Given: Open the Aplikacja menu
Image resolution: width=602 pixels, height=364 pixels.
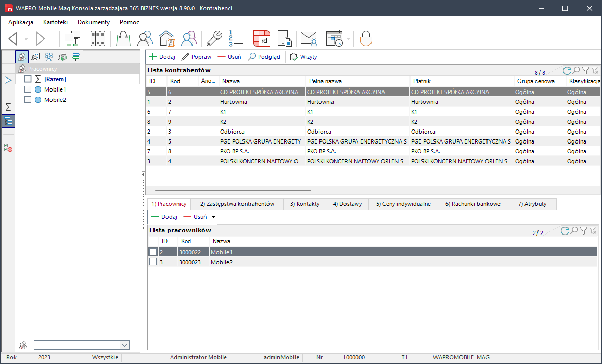Looking at the screenshot, I should [21, 22].
